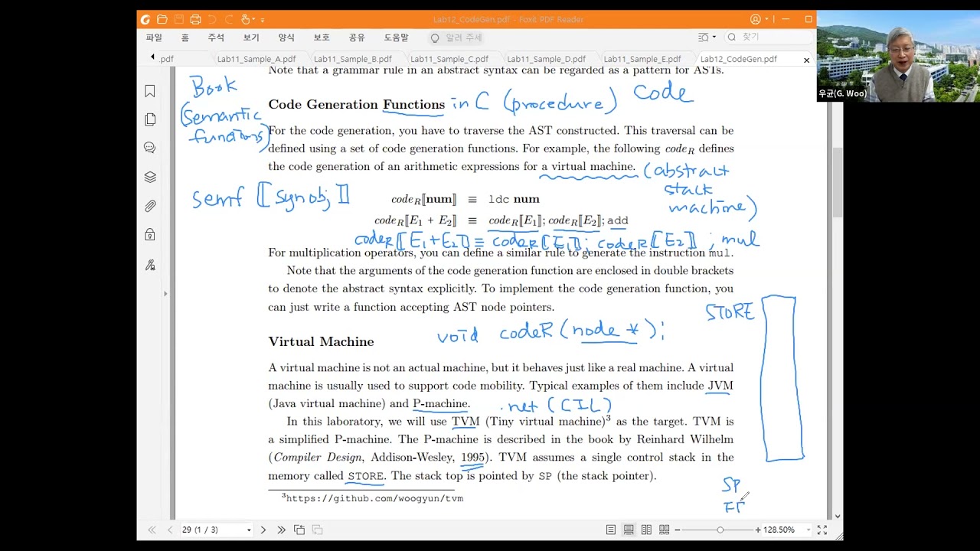Click the 알려 주세 tell-me box

457,37
